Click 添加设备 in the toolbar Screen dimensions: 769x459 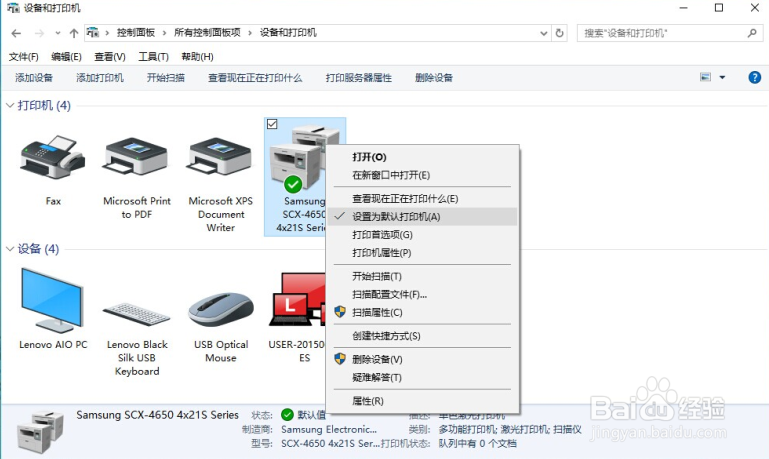34,77
